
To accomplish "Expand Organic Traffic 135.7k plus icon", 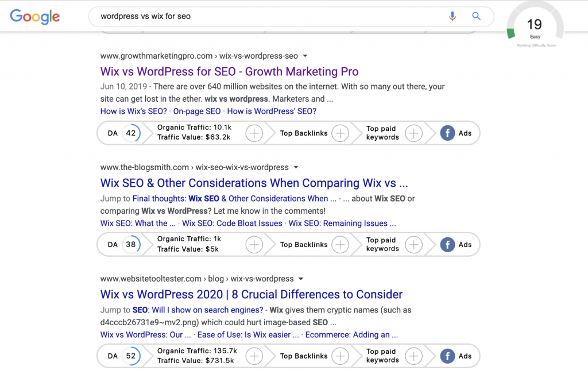I will (254, 356).
